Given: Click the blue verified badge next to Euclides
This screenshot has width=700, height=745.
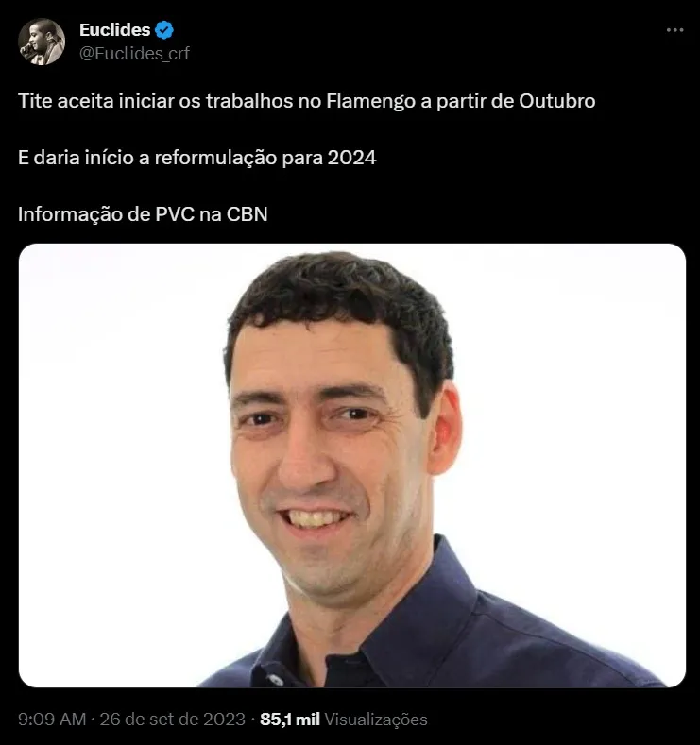Looking at the screenshot, I should (164, 30).
